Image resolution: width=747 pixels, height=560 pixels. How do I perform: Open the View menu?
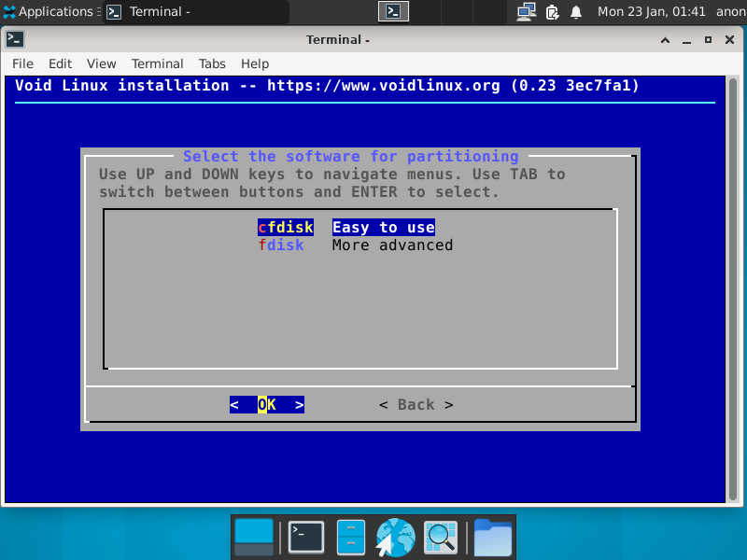click(x=101, y=63)
